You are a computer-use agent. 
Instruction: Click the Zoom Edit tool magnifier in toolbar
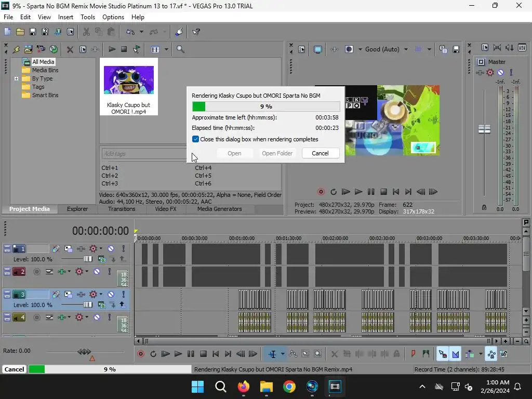pos(317,354)
